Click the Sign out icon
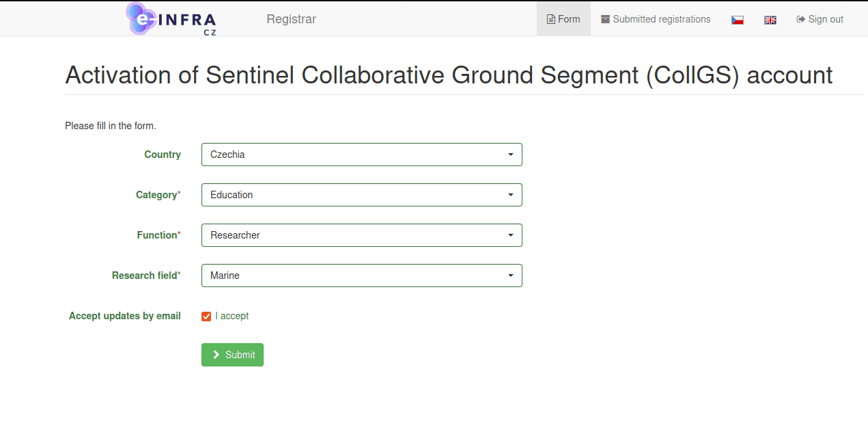 click(800, 19)
